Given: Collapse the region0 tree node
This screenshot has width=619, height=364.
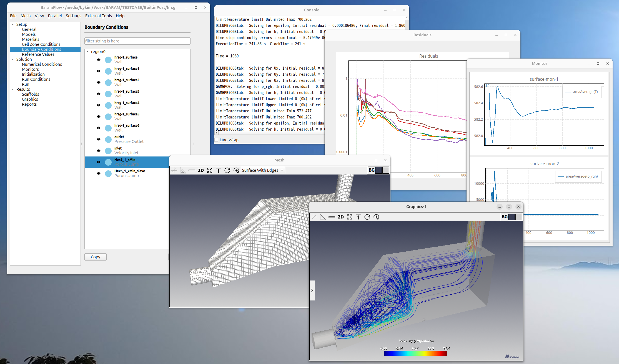Looking at the screenshot, I should tap(87, 52).
